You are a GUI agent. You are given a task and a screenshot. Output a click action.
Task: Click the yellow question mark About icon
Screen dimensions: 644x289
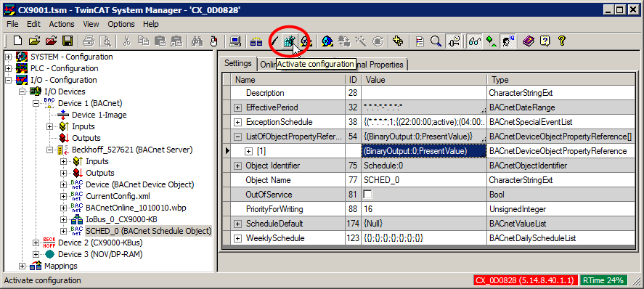(561, 41)
